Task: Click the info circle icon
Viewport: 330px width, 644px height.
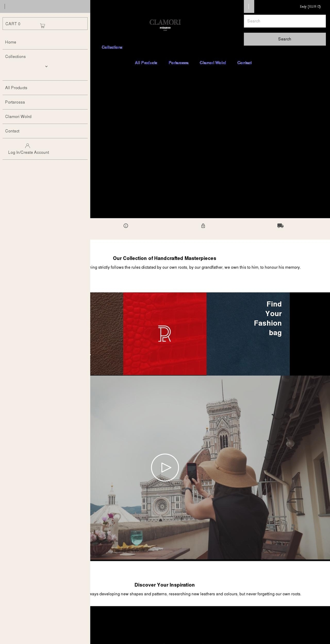Action: [126, 226]
